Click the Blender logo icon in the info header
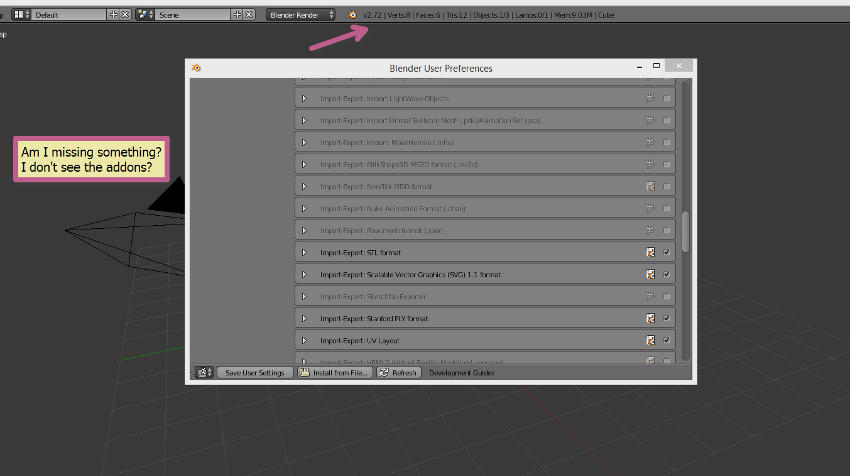This screenshot has height=476, width=850. pyautogui.click(x=352, y=15)
